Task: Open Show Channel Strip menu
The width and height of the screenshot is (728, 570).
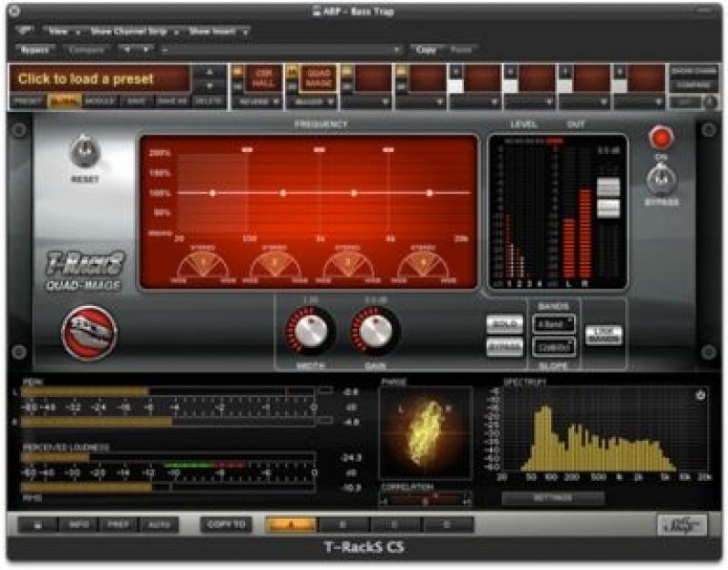Action: (x=133, y=32)
